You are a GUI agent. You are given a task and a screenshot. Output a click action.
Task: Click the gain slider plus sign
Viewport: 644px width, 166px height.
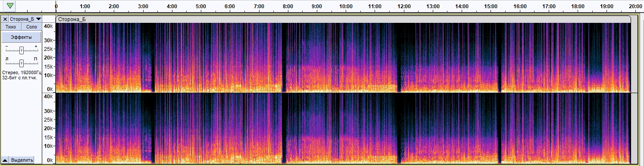point(36,46)
